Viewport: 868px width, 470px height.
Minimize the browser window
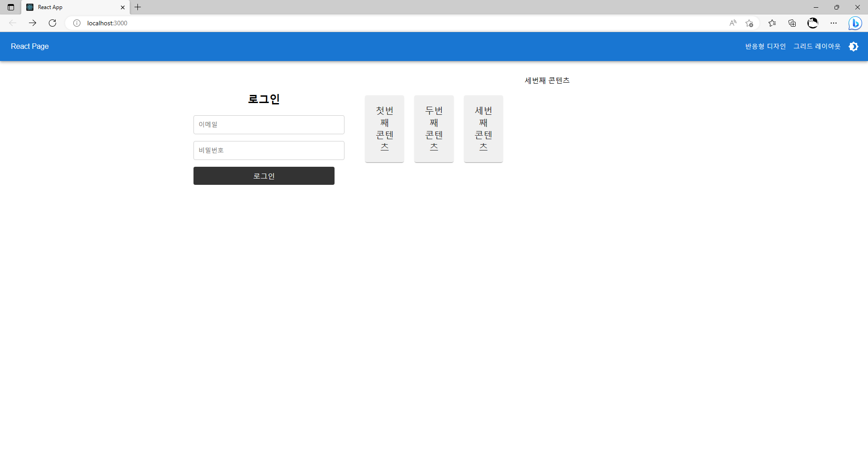click(x=816, y=7)
